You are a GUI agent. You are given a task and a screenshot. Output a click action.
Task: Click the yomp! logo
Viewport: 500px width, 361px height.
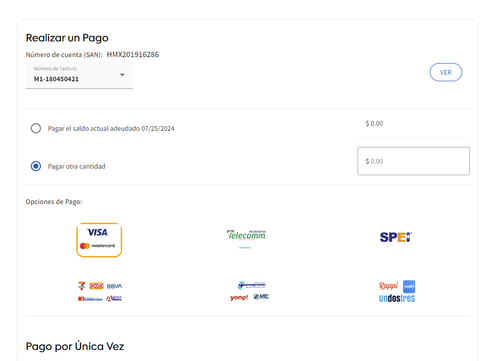239,297
